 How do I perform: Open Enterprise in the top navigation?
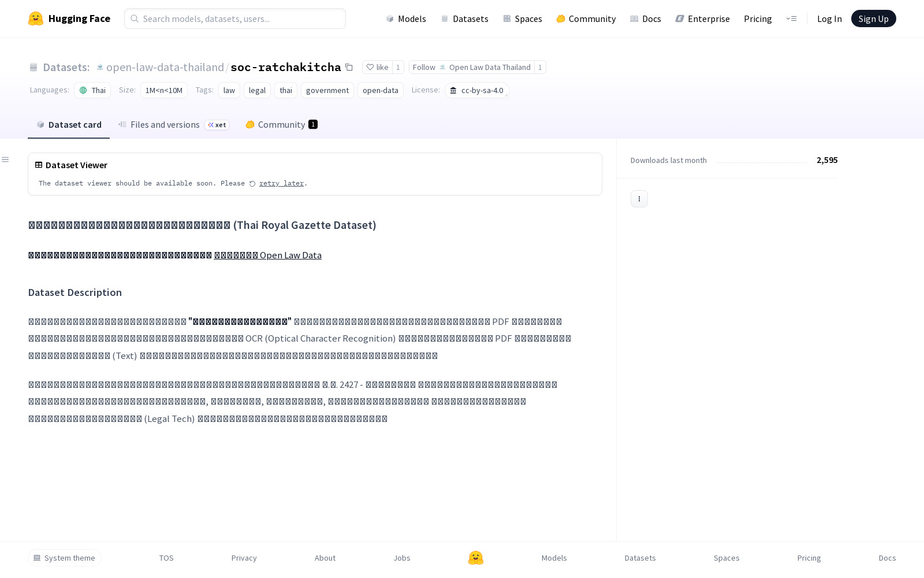[703, 18]
